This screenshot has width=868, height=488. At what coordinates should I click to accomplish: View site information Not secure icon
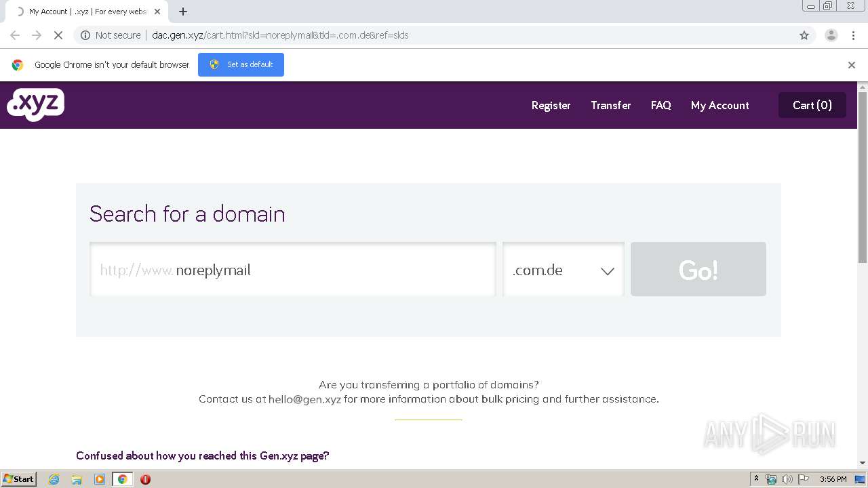85,35
